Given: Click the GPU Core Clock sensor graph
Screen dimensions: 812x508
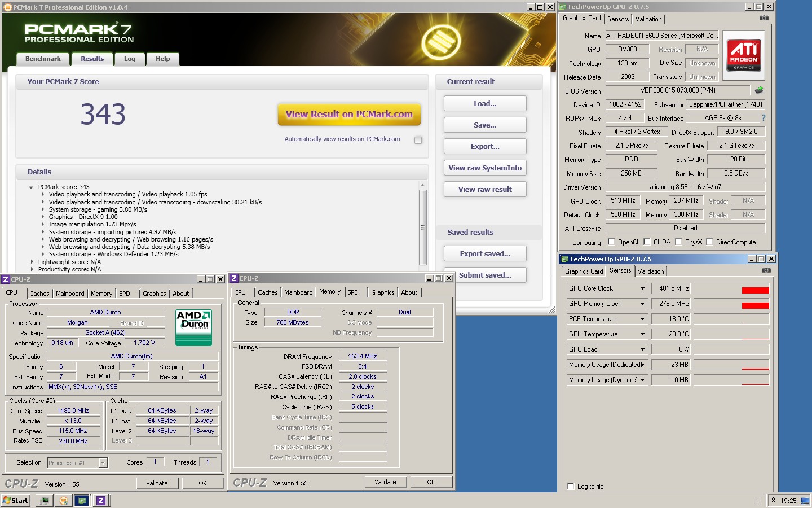Looking at the screenshot, I should 731,288.
